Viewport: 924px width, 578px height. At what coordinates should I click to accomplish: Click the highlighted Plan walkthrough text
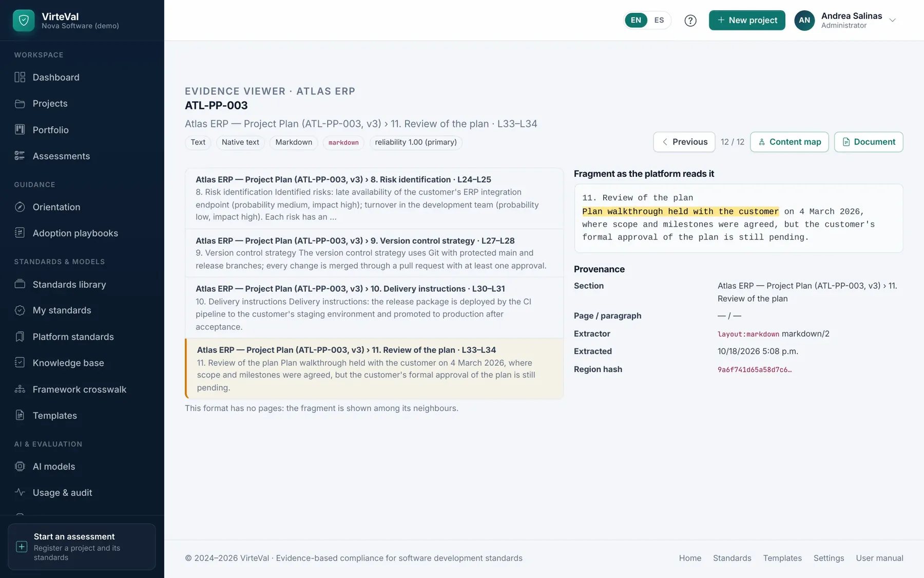click(680, 212)
